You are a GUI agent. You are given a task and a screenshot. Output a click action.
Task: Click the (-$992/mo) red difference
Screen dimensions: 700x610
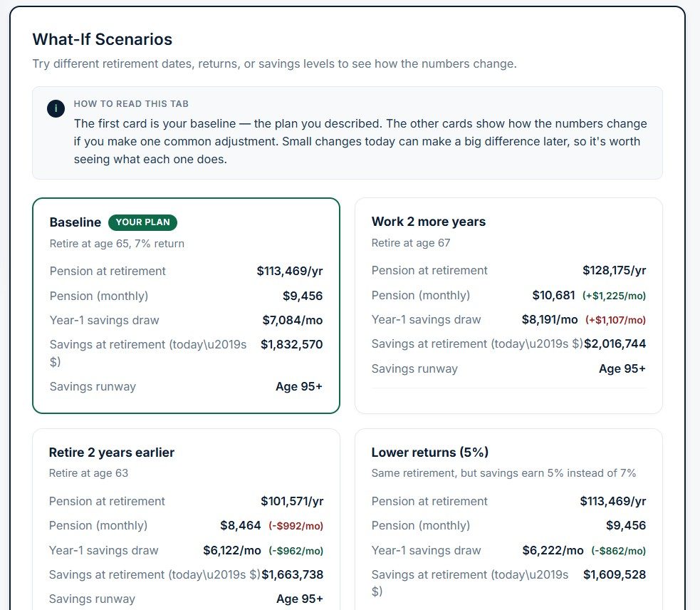[x=296, y=526]
